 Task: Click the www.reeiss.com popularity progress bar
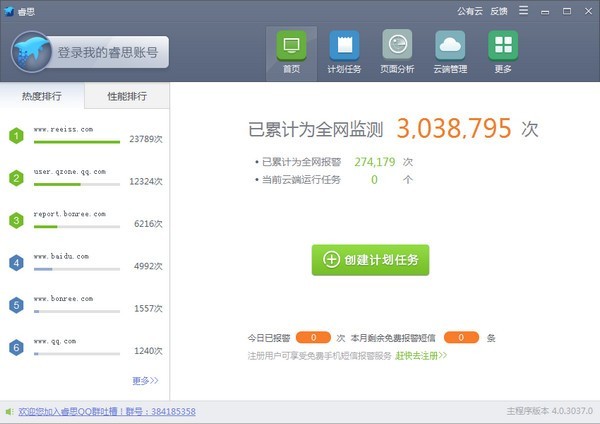[x=77, y=142]
